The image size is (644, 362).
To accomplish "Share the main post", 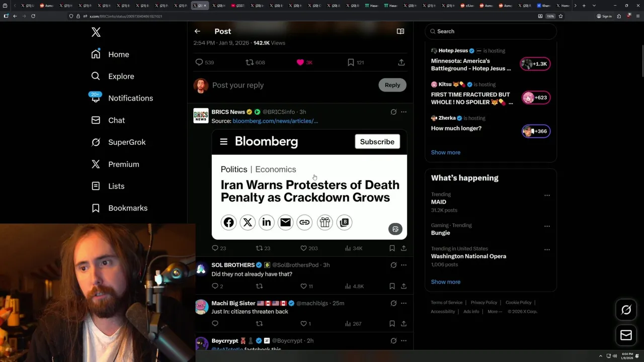I will click(401, 62).
